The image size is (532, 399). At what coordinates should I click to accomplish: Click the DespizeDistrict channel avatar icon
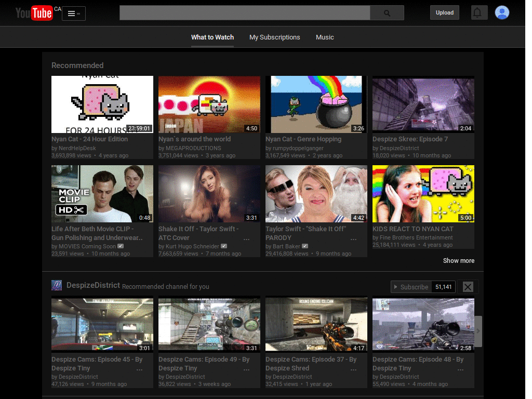click(x=57, y=285)
